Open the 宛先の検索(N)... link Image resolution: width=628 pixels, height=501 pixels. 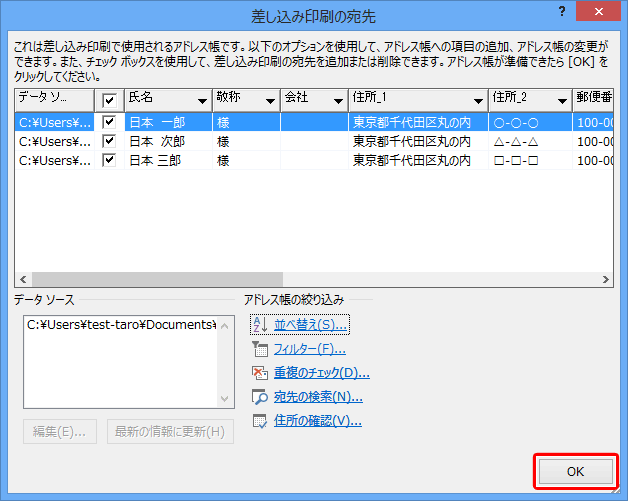pyautogui.click(x=318, y=397)
